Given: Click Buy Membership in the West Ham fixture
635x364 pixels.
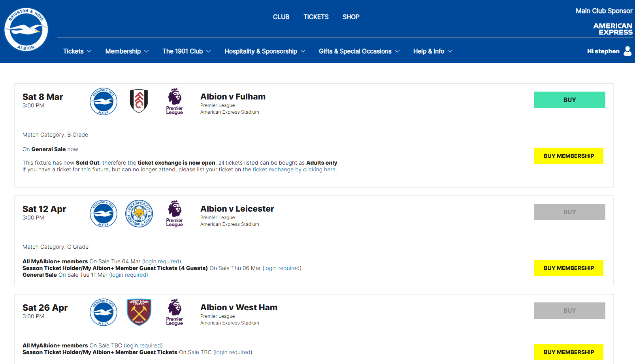Looking at the screenshot, I should tap(569, 352).
